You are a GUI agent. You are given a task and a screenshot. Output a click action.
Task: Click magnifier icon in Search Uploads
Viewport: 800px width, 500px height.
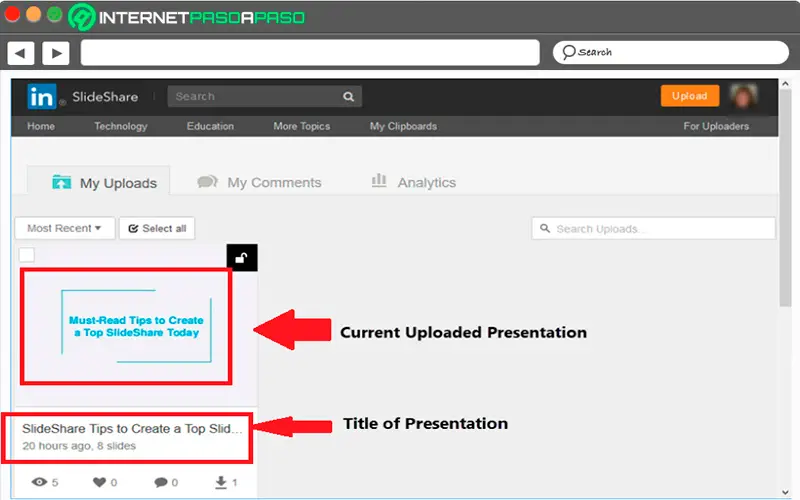click(545, 229)
